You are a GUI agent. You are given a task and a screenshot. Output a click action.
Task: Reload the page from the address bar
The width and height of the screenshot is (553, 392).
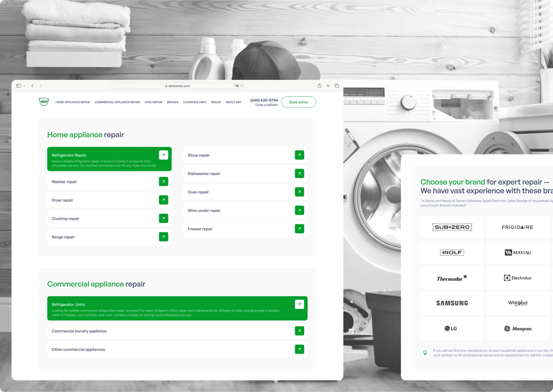pyautogui.click(x=242, y=86)
